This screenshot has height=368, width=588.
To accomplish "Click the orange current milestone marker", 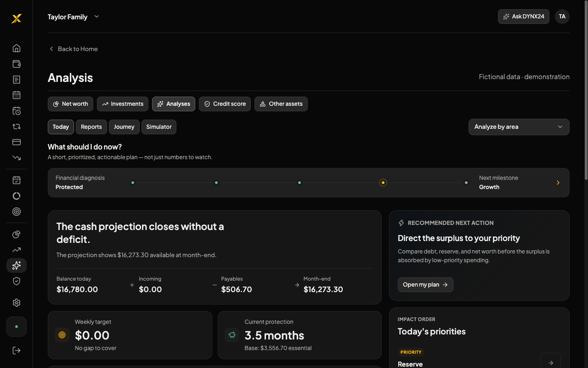I will [x=383, y=183].
